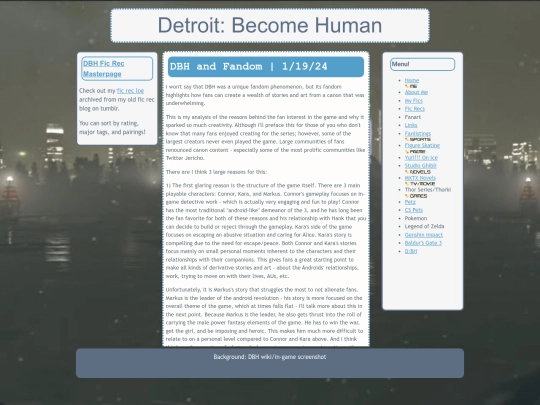
Task: Open the CS Pets link
Action: tap(414, 210)
